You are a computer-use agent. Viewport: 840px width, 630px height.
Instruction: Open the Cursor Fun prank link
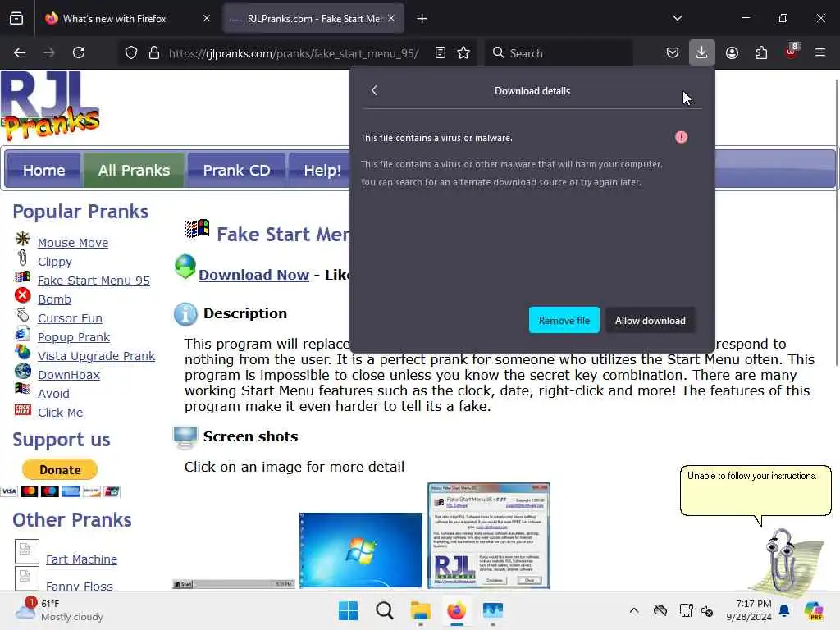click(x=70, y=318)
